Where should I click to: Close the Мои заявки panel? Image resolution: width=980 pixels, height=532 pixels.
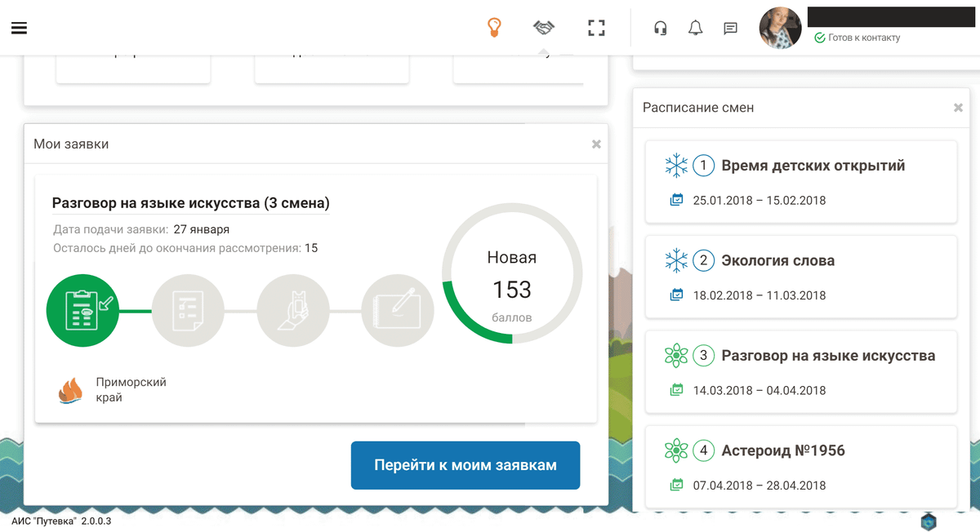click(596, 144)
